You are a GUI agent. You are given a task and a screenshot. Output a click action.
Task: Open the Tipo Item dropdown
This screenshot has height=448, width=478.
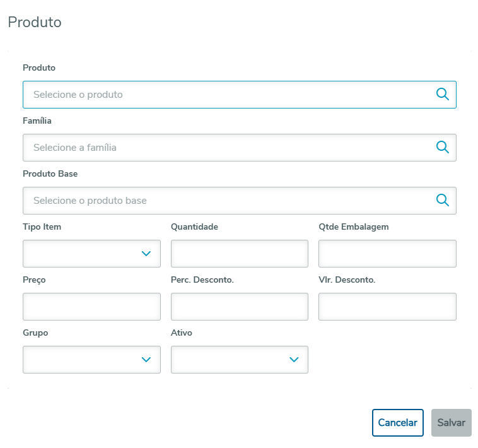91,254
